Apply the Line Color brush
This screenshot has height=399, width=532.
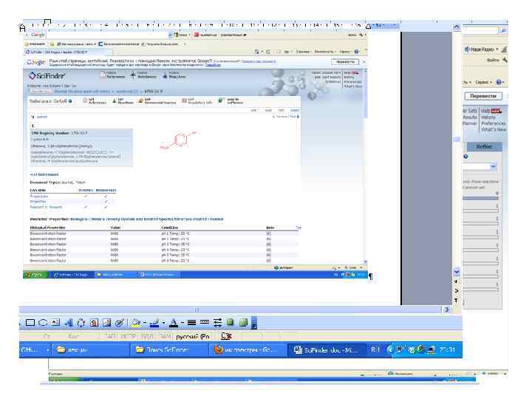[154, 323]
